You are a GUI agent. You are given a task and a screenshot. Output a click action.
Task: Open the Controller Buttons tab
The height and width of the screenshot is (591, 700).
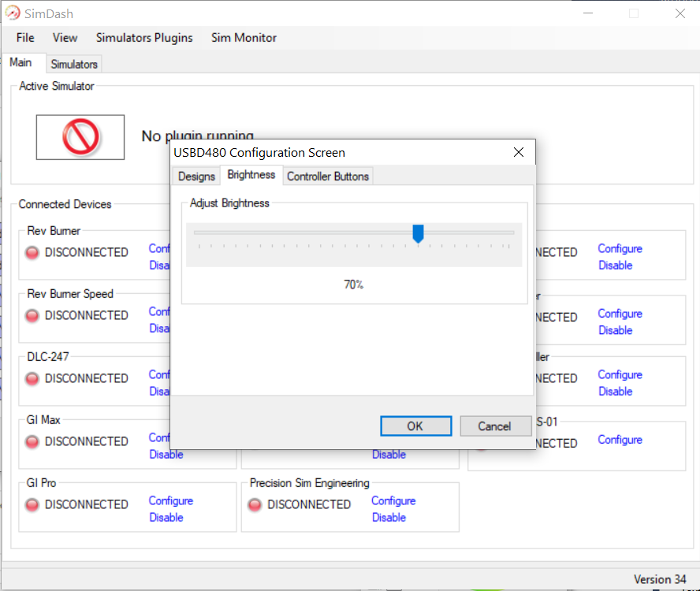pyautogui.click(x=328, y=177)
